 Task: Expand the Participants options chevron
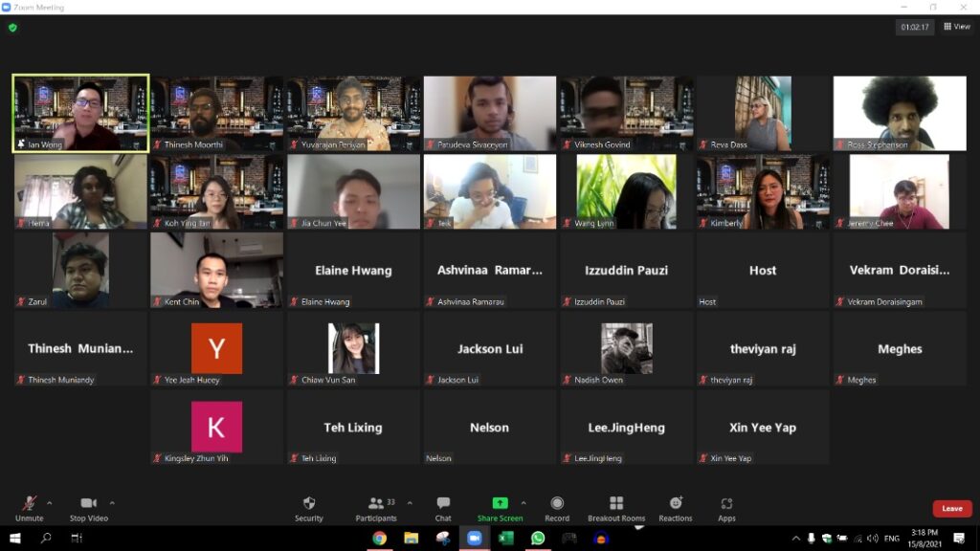point(410,502)
